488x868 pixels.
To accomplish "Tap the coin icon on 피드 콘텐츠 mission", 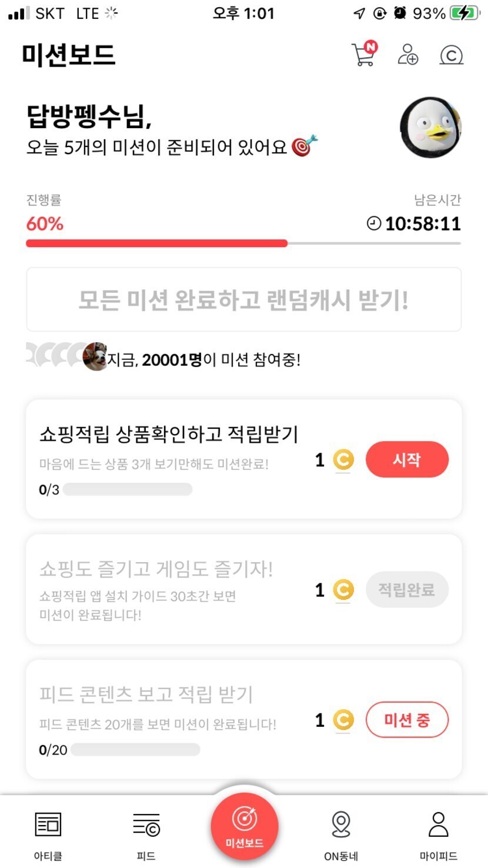I will point(343,720).
